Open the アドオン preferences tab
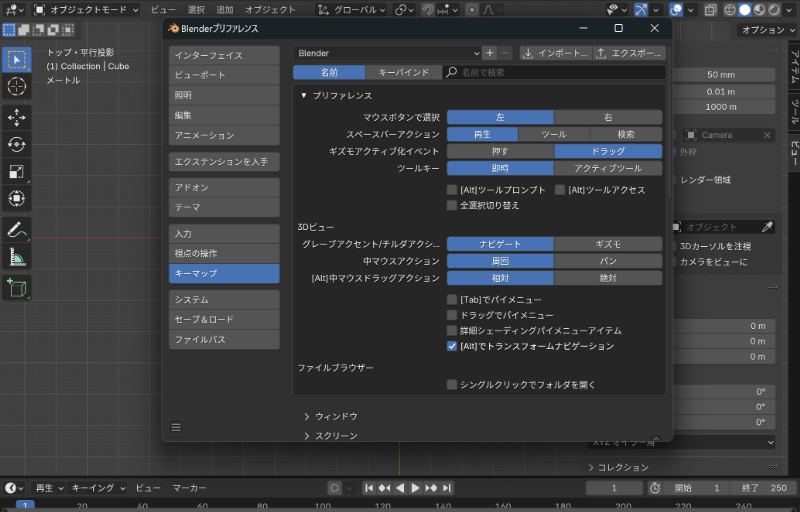The height and width of the screenshot is (512, 800). tap(224, 187)
